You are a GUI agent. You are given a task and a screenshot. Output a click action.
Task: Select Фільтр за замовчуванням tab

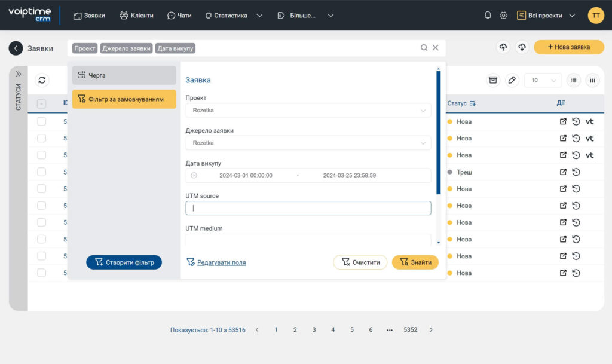[124, 99]
